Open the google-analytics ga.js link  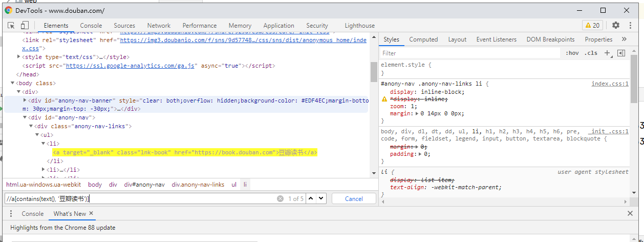point(131,66)
